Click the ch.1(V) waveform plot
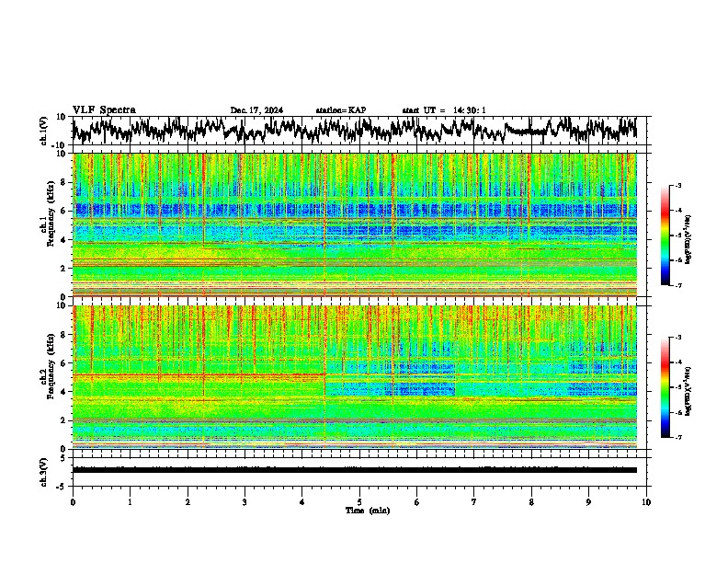The image size is (728, 563). 354,131
